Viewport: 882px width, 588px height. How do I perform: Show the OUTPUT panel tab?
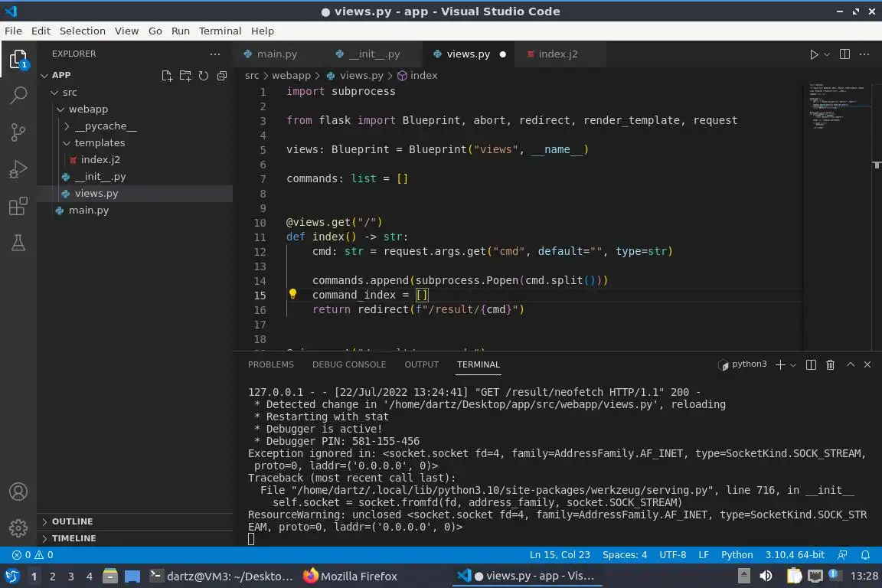(421, 364)
